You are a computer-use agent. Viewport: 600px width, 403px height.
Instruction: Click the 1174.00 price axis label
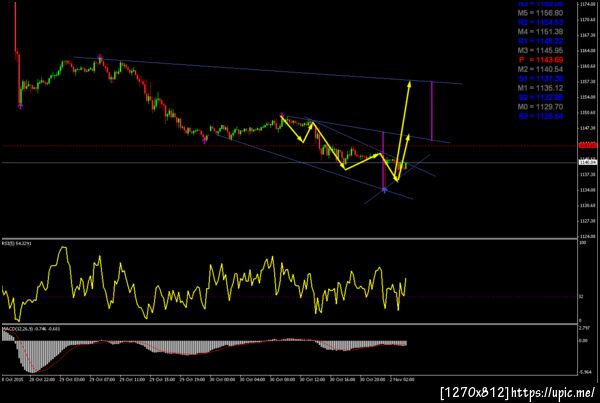[587, 4]
